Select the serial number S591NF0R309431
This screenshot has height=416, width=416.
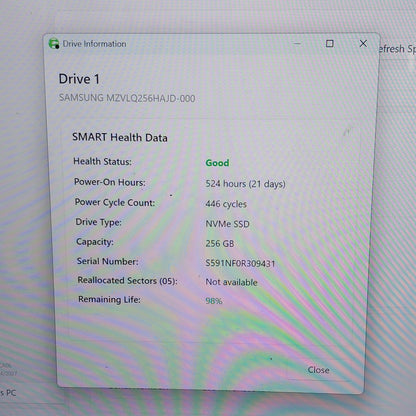click(240, 263)
